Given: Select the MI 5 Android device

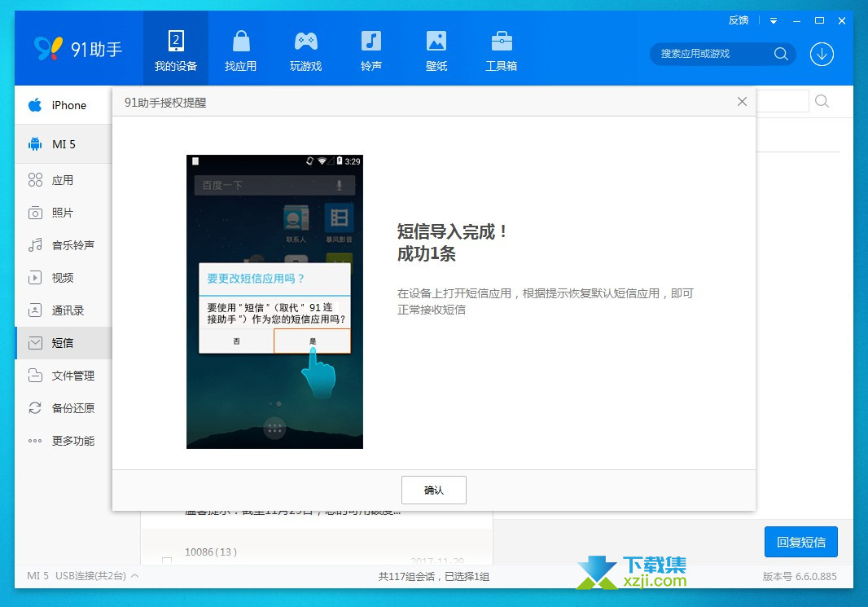Looking at the screenshot, I should click(x=64, y=144).
